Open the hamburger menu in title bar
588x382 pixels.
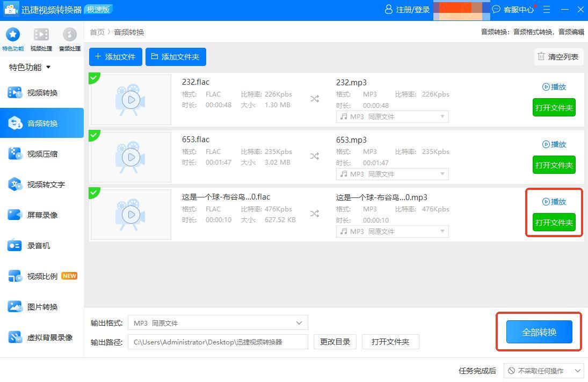[547, 10]
